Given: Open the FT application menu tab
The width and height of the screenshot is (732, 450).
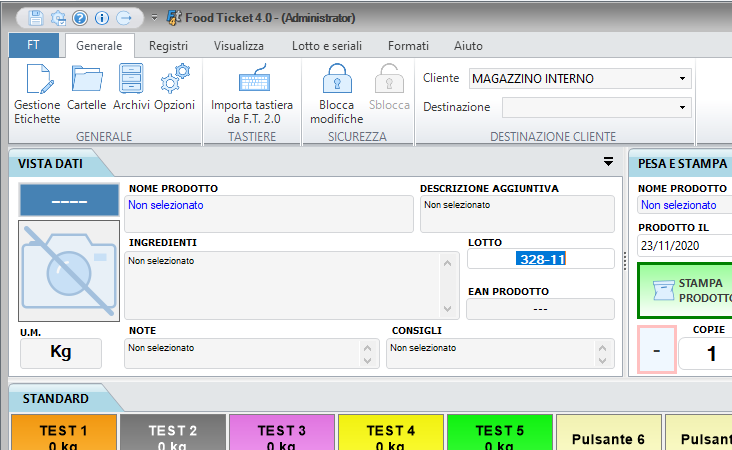Looking at the screenshot, I should tap(34, 45).
